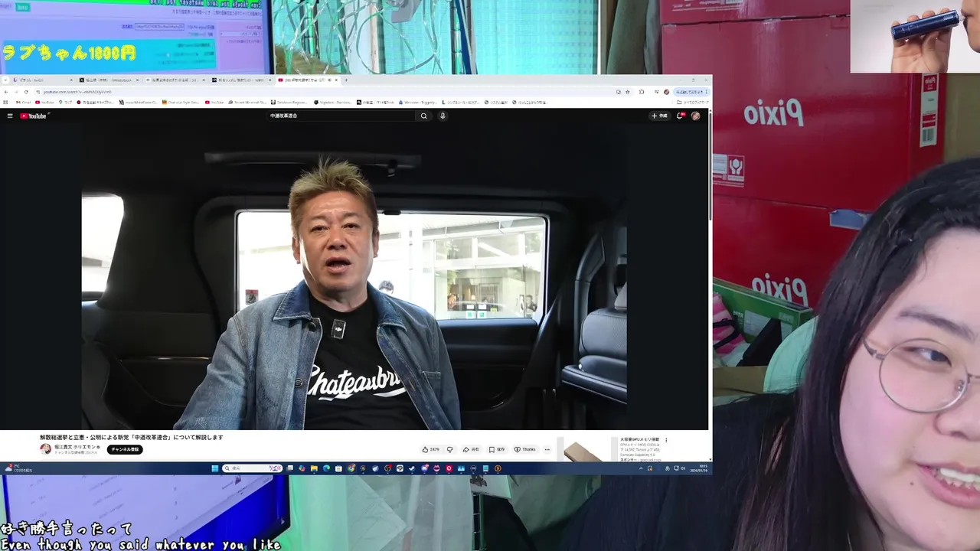Go to YouTube home via the logo

pyautogui.click(x=34, y=116)
